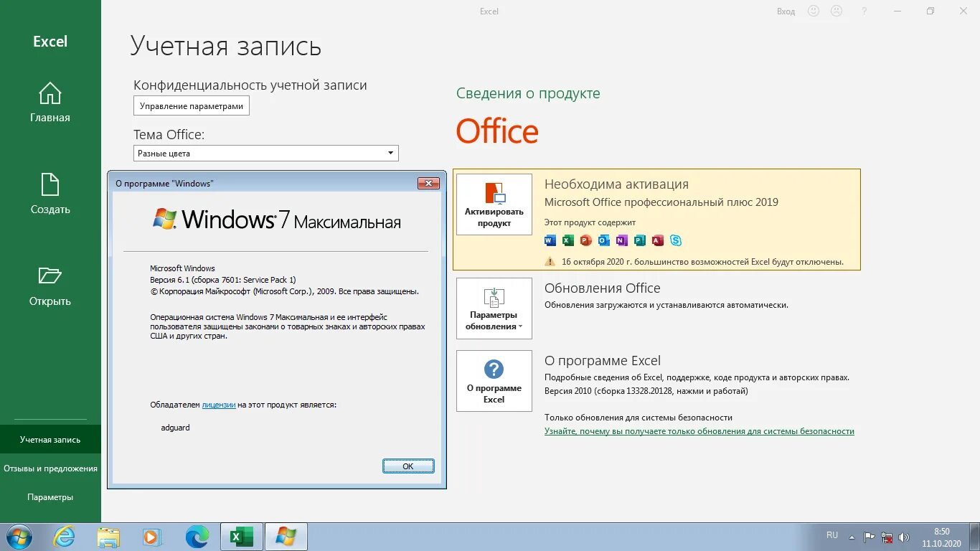
Task: Click the question mark icon for 'О программе Excel'
Action: (x=494, y=367)
